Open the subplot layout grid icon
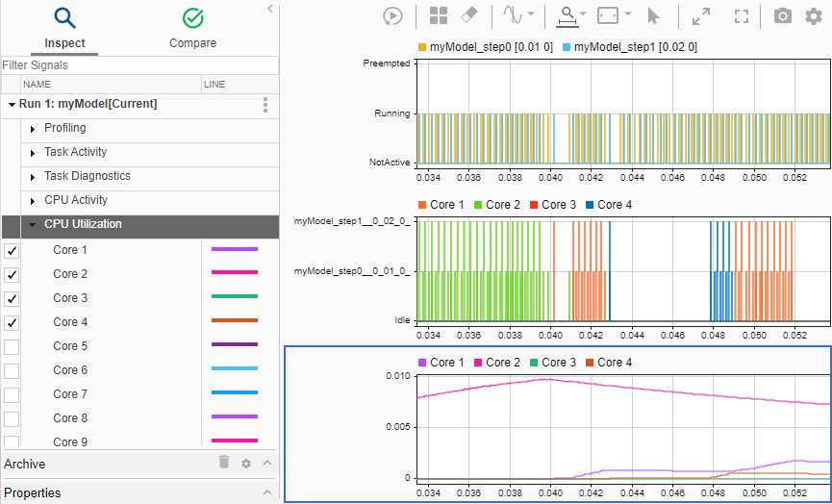Viewport: 832px width, 504px height. pyautogui.click(x=439, y=15)
